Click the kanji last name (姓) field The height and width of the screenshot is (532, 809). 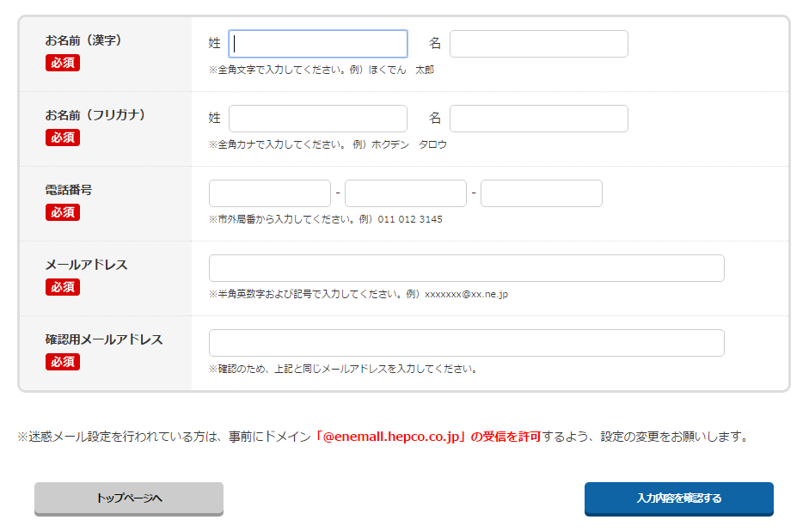318,44
